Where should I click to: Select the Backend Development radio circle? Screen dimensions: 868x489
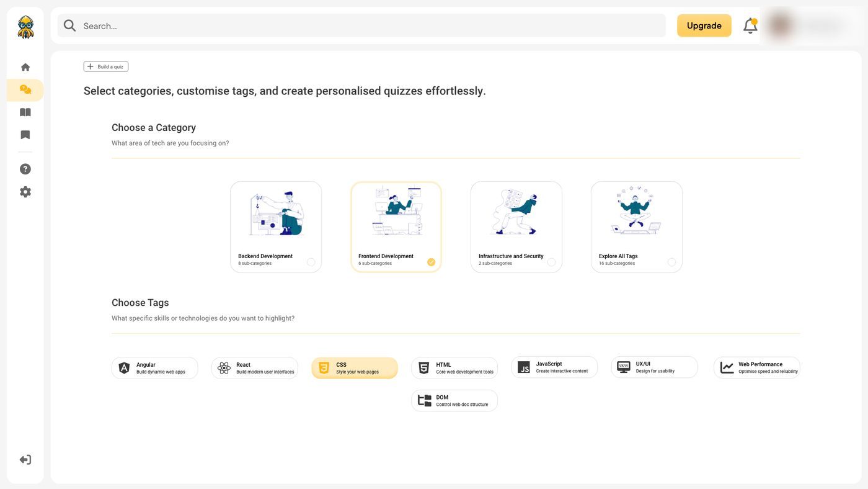click(311, 262)
